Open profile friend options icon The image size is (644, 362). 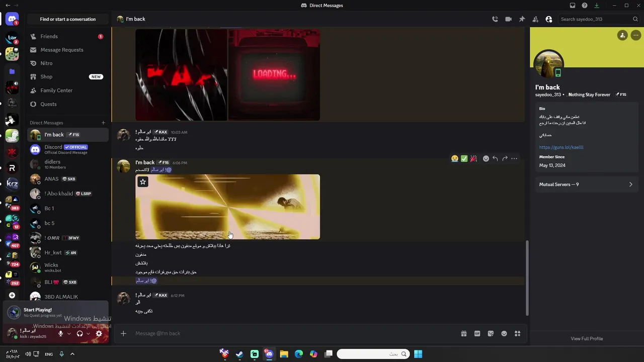(622, 35)
